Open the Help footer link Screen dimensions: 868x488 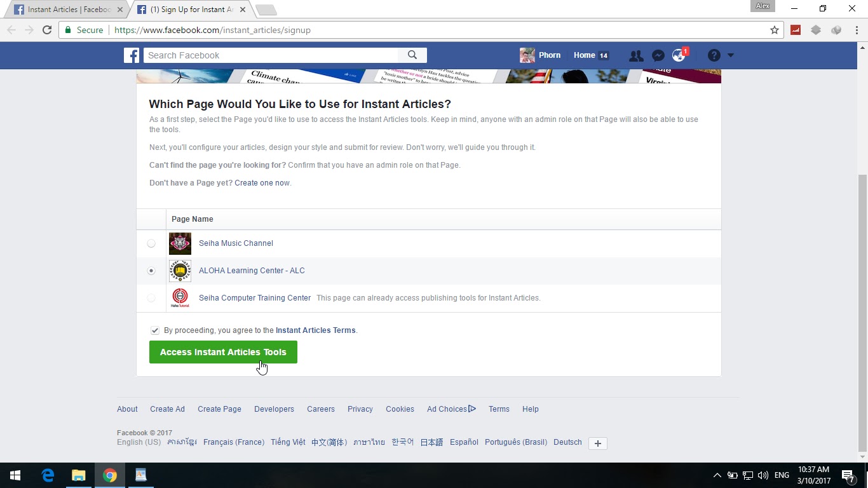531,409
